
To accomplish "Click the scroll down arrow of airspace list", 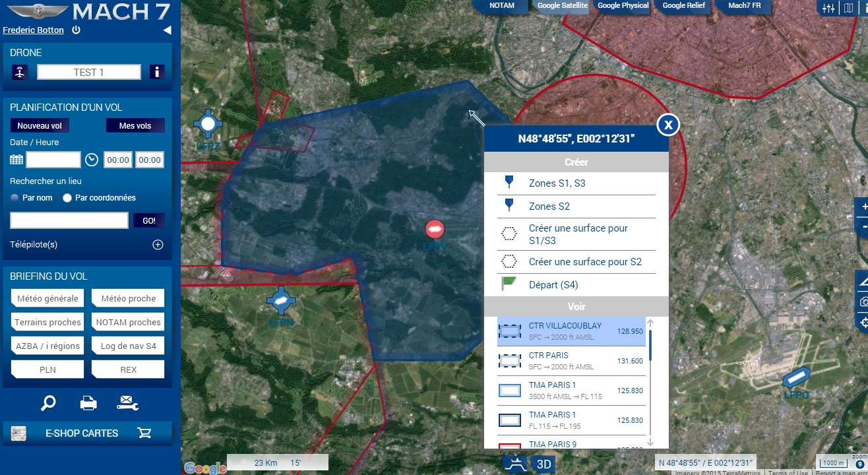I will pos(650,442).
